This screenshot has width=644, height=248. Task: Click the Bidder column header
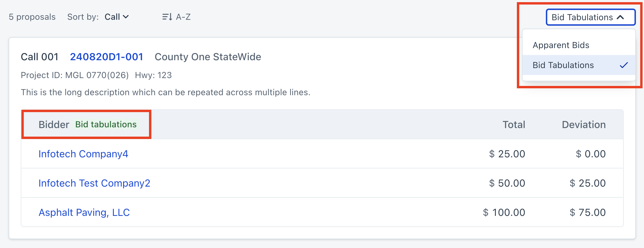[54, 124]
